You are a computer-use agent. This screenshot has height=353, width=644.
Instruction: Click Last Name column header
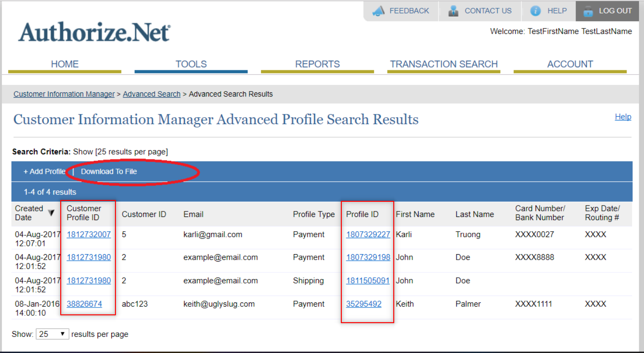coord(475,214)
